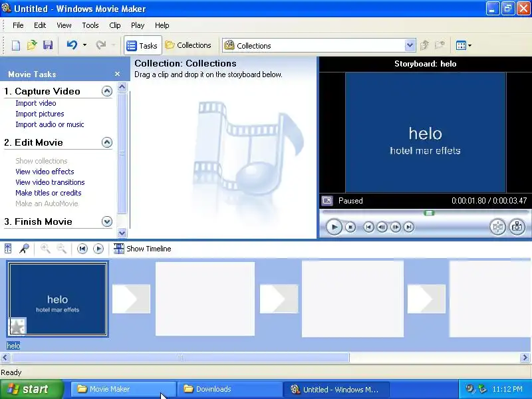Click the View video effects link
The image size is (532, 399).
point(45,172)
